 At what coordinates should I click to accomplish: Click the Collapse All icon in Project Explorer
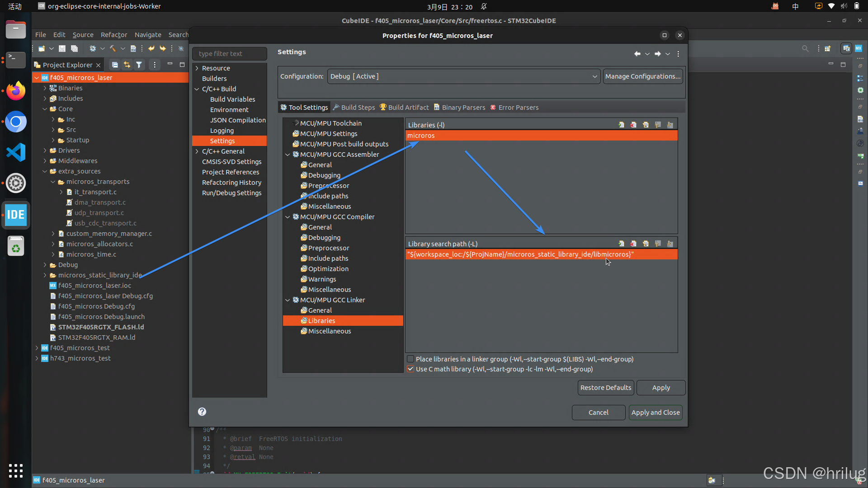pos(115,65)
